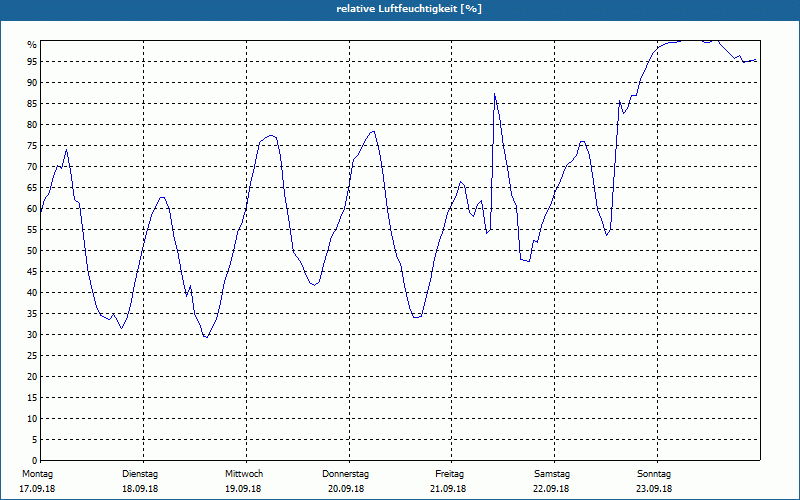Click the 'Dienstag' day label
This screenshot has height=500, width=800.
tap(140, 474)
